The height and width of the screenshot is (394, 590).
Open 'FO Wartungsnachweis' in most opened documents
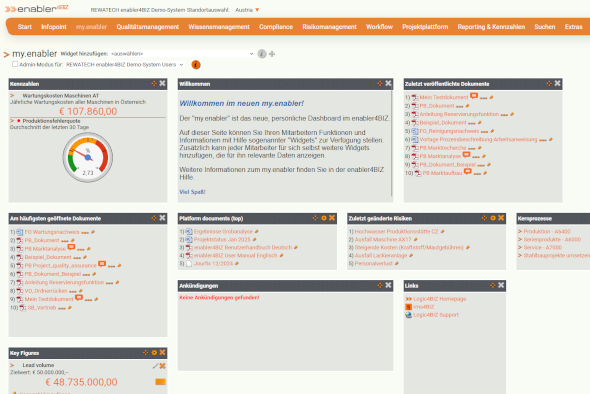pyautogui.click(x=52, y=232)
